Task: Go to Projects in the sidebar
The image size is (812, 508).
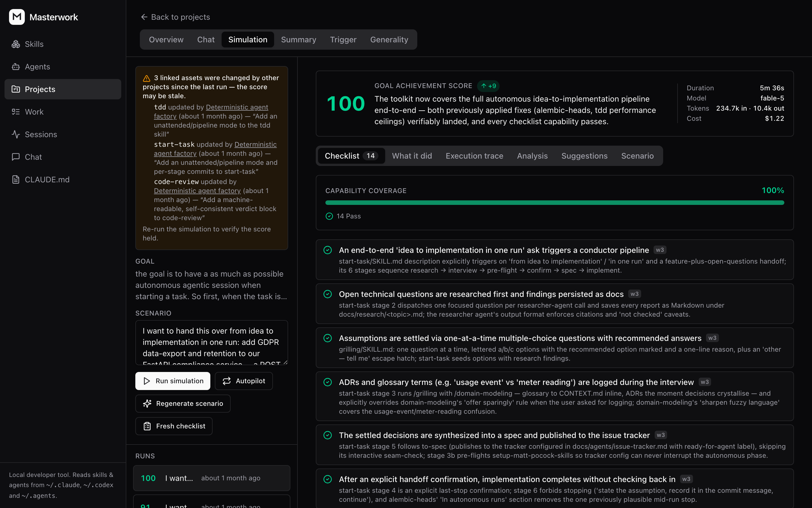Action: pos(63,89)
